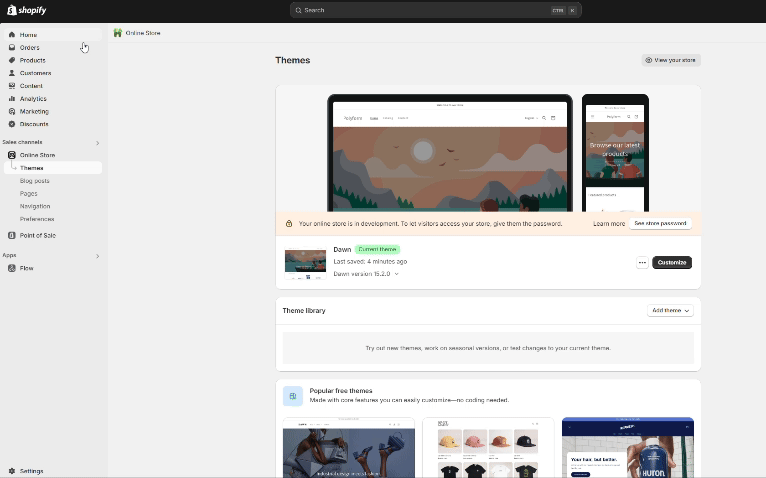Select the first popular free theme card
The image size is (766, 478).
tap(349, 448)
